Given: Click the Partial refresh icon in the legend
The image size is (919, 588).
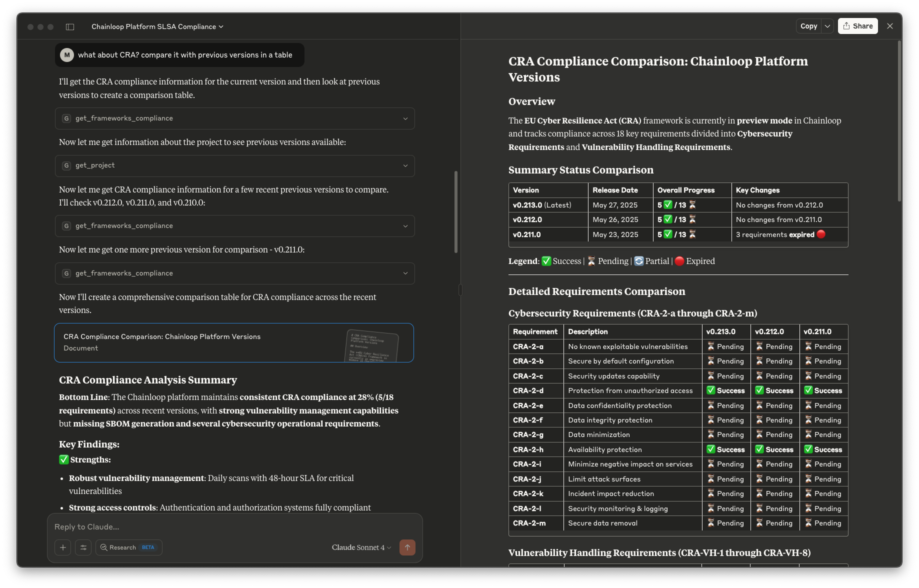Looking at the screenshot, I should pyautogui.click(x=638, y=261).
